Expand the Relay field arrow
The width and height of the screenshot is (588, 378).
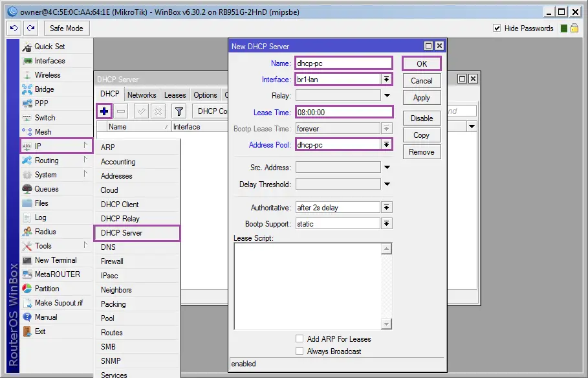coord(387,96)
